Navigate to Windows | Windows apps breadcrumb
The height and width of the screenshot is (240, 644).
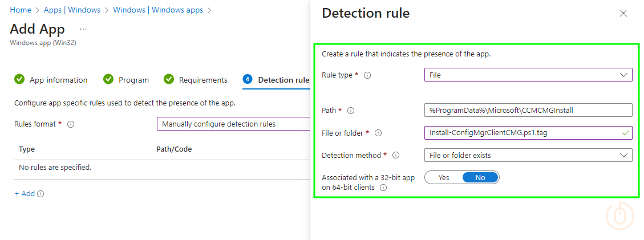pos(158,10)
